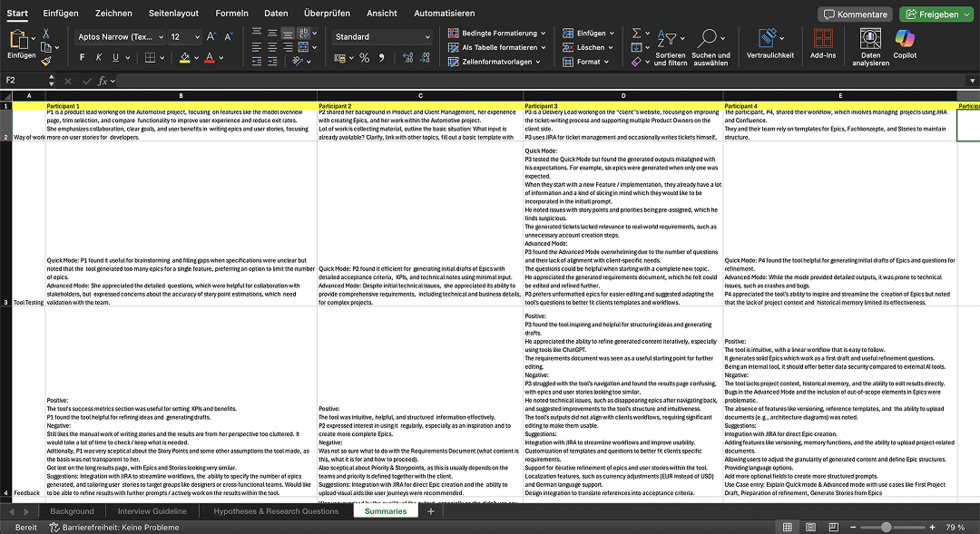Click the Vertraulichkeit sensitivity icon
This screenshot has height=534, width=980.
point(769,39)
